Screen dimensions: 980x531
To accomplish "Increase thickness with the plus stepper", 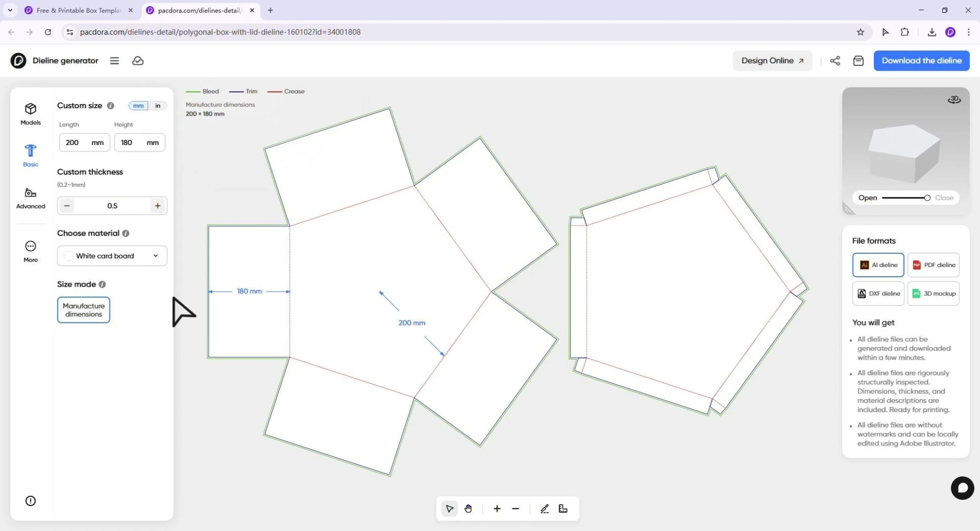I will point(157,206).
